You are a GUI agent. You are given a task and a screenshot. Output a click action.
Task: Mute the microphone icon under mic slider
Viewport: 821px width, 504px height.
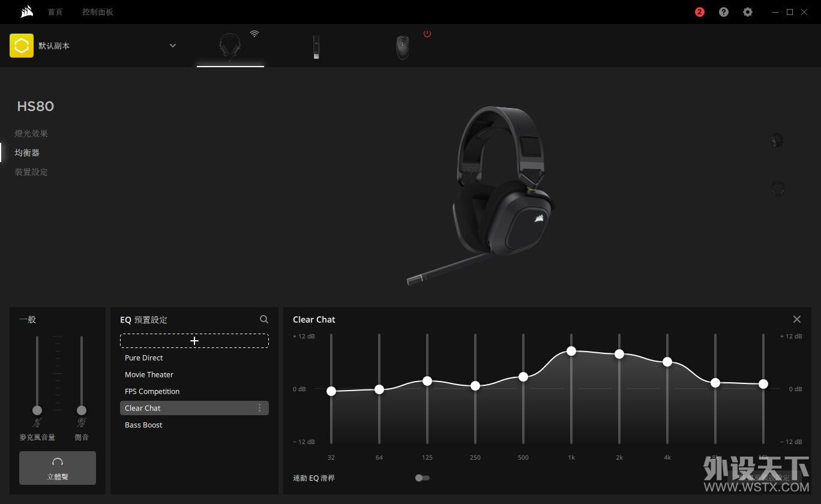[37, 423]
